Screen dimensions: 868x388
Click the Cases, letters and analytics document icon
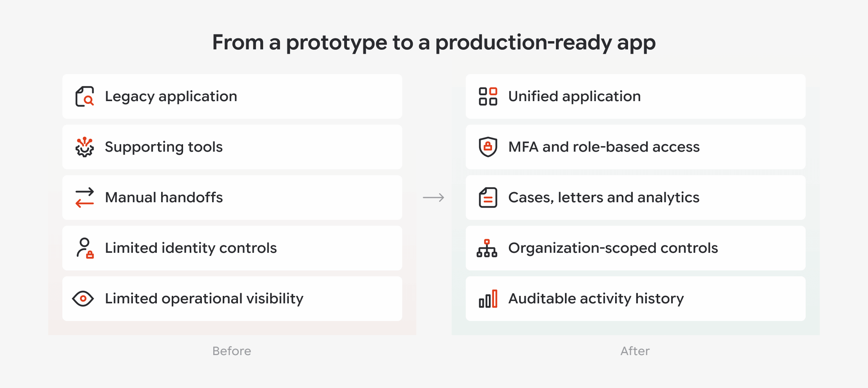tap(488, 198)
